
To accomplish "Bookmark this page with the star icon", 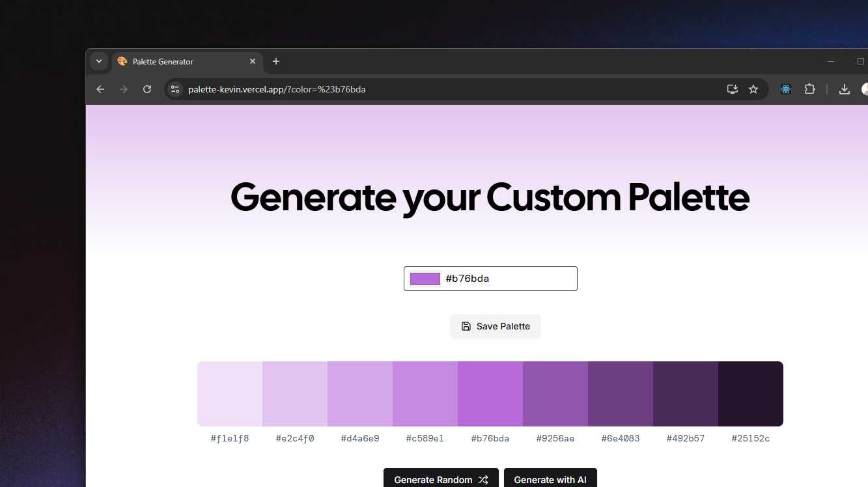I will (x=753, y=89).
